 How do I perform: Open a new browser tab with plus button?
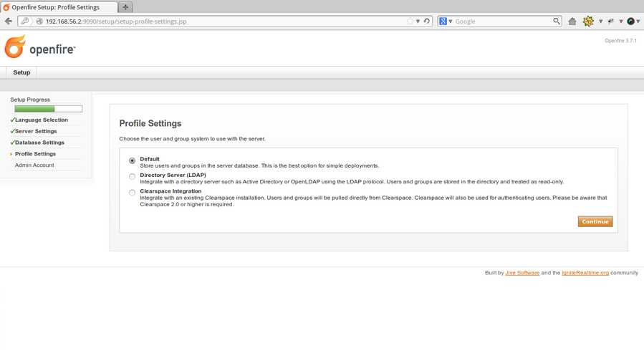click(125, 7)
